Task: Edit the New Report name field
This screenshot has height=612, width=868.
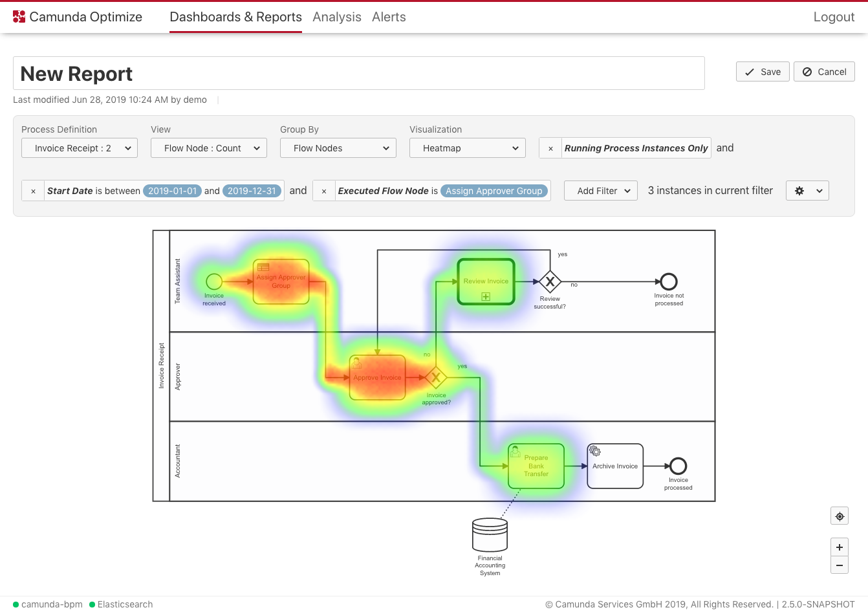Action: coord(359,73)
